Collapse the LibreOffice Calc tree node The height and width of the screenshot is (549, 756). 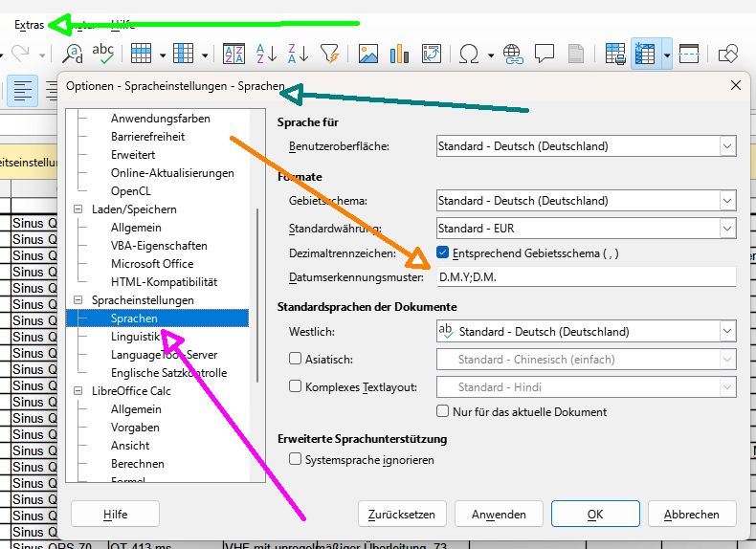[x=78, y=391]
